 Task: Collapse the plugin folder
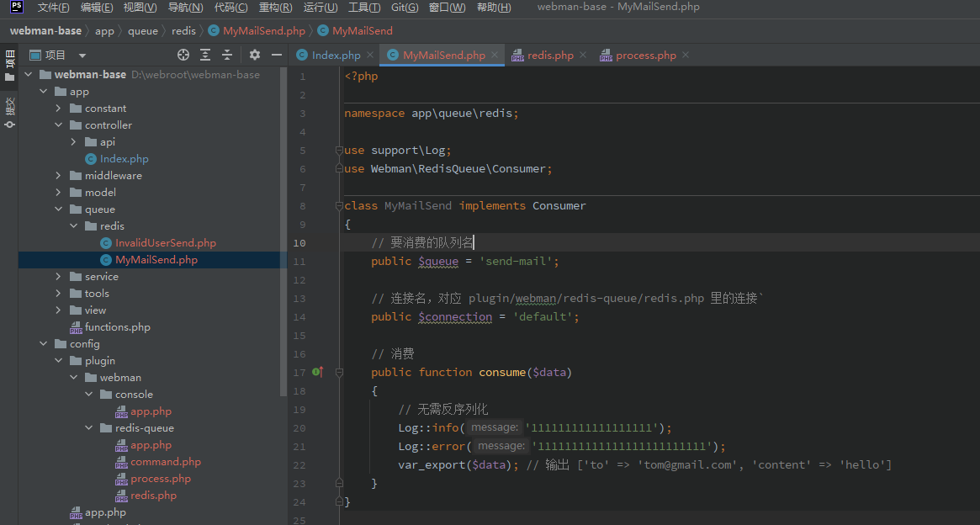click(x=59, y=361)
